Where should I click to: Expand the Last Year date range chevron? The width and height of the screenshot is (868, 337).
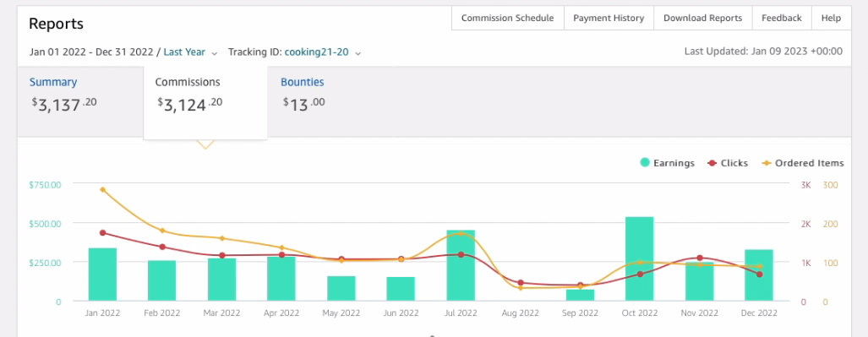(x=215, y=53)
